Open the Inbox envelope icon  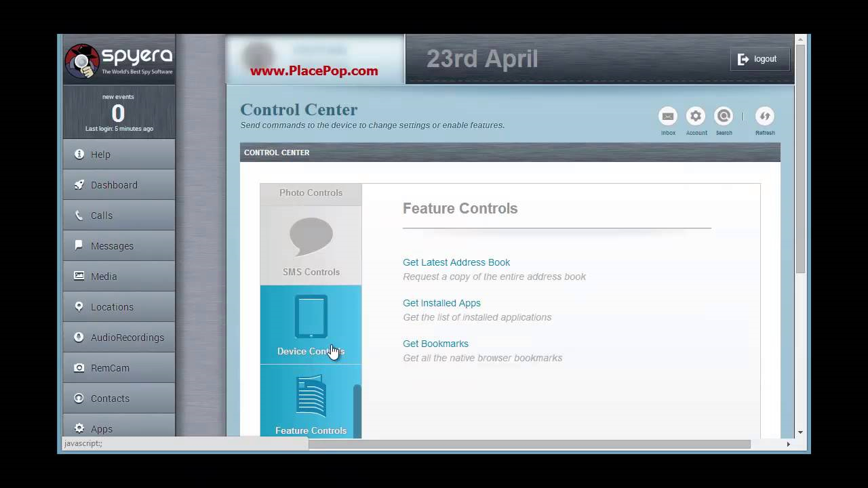click(668, 117)
